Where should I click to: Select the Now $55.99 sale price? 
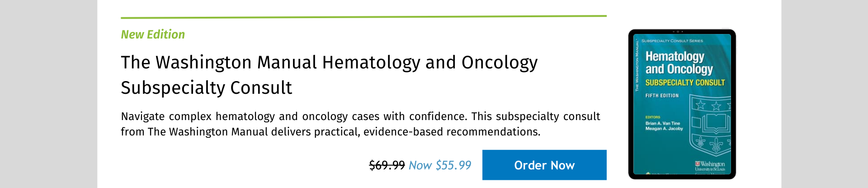(440, 165)
